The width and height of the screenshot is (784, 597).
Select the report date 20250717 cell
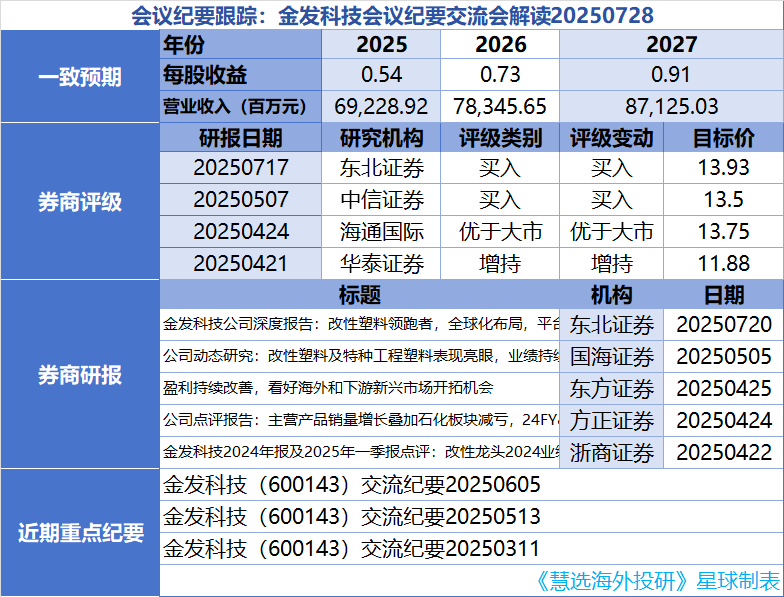click(x=240, y=168)
